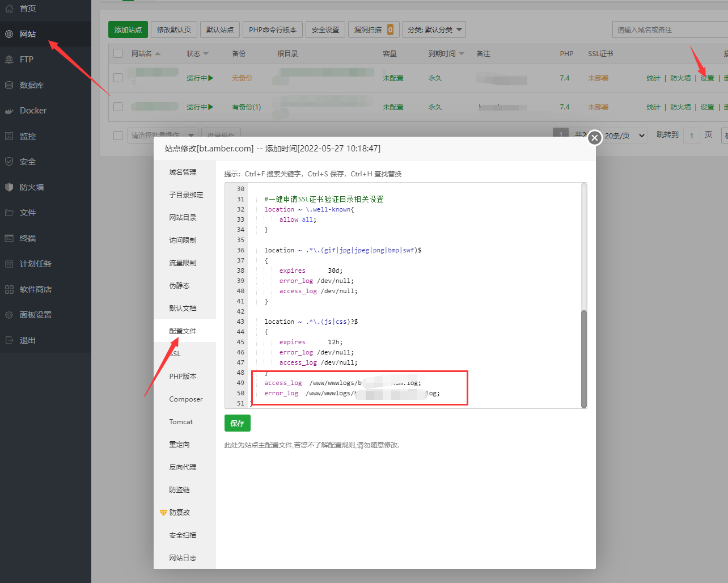Click the 默认站点 button
The image size is (728, 583).
[x=220, y=29]
